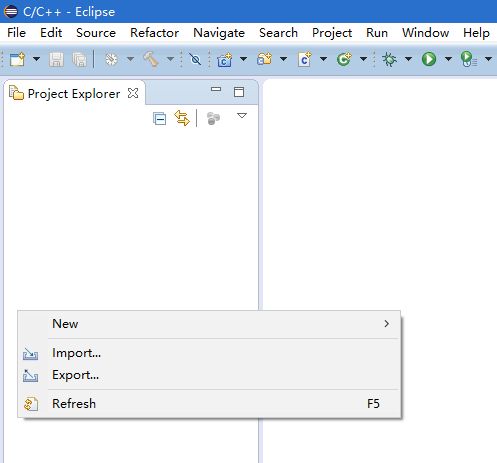Click the Debug bug icon
The height and width of the screenshot is (463, 497).
[x=389, y=60]
